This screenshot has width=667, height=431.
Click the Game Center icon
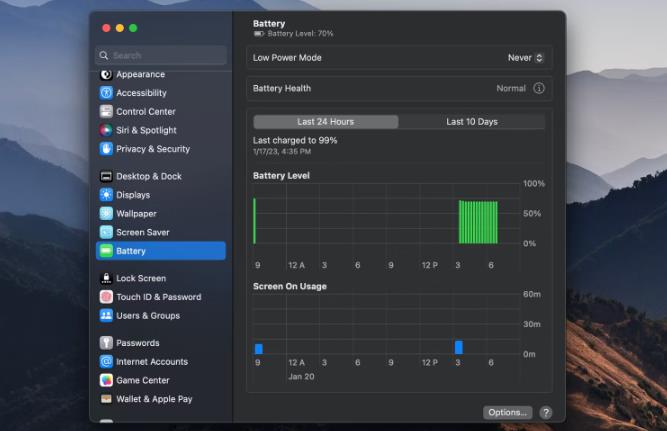coord(106,380)
